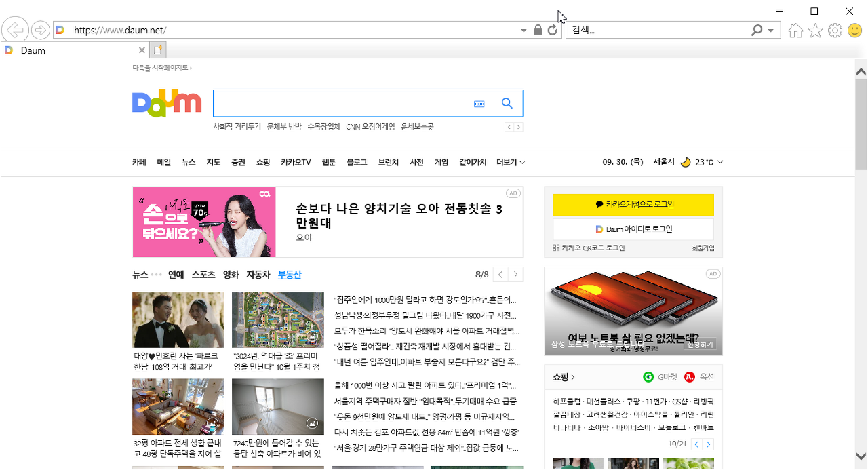The width and height of the screenshot is (868, 470).
Task: Open the virtual keyboard icon in Daum search
Action: [479, 104]
